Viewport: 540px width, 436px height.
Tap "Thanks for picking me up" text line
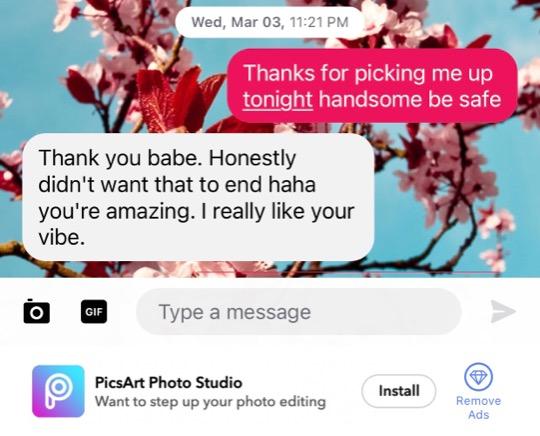pyautogui.click(x=368, y=73)
